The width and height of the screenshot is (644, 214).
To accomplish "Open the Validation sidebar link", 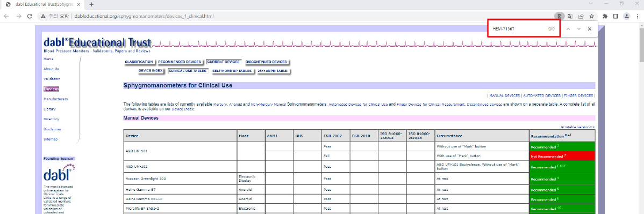I will click(52, 79).
